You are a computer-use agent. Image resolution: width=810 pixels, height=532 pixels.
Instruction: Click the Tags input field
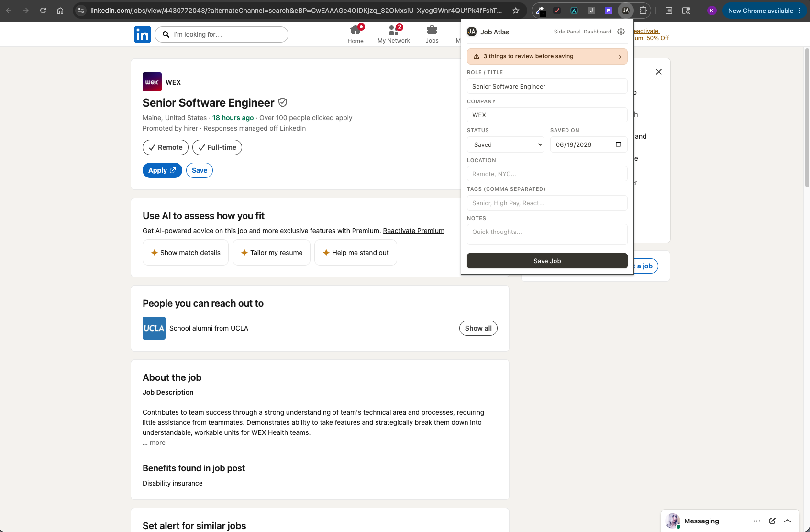coord(547,203)
